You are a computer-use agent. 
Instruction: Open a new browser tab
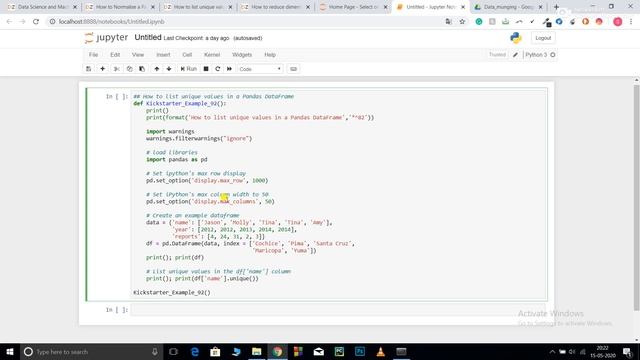point(556,7)
